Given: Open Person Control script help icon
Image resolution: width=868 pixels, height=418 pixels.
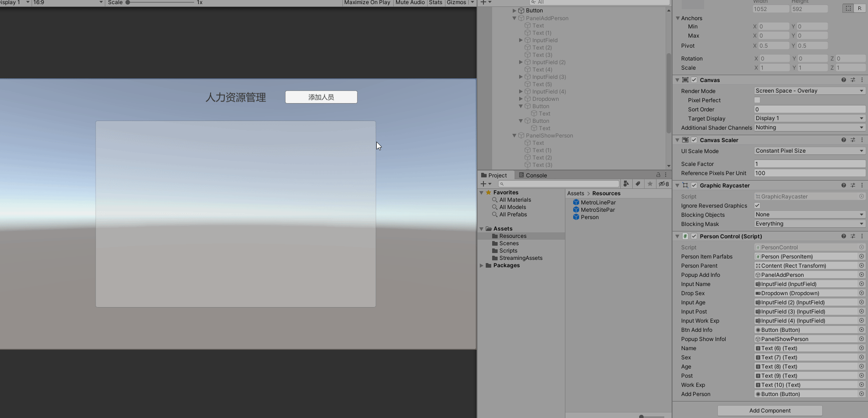Looking at the screenshot, I should point(843,236).
